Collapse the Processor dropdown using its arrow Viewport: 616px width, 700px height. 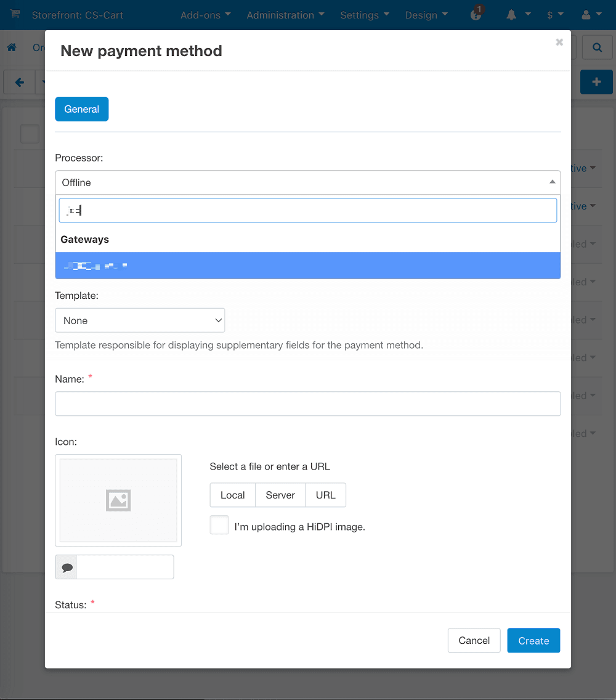click(x=553, y=182)
